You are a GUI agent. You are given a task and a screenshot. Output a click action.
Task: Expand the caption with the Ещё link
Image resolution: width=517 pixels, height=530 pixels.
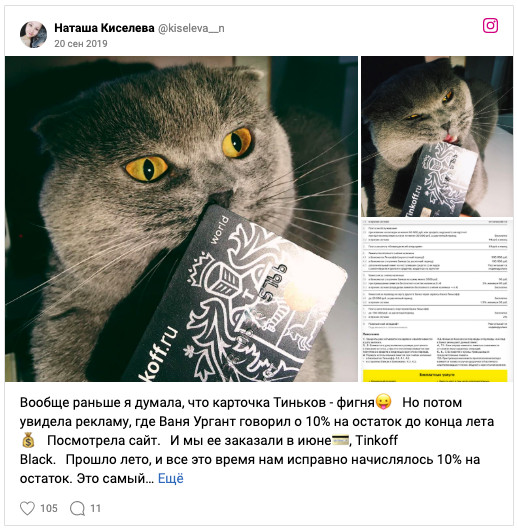[x=171, y=478]
